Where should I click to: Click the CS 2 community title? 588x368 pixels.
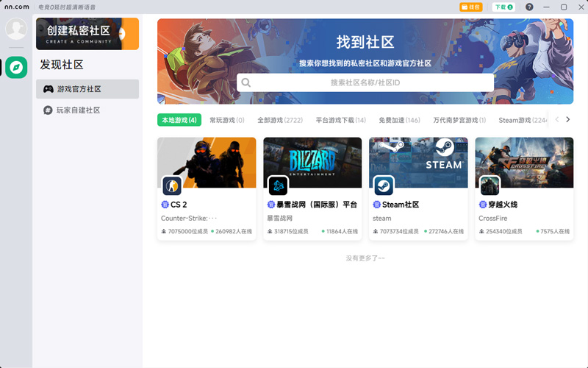point(179,205)
